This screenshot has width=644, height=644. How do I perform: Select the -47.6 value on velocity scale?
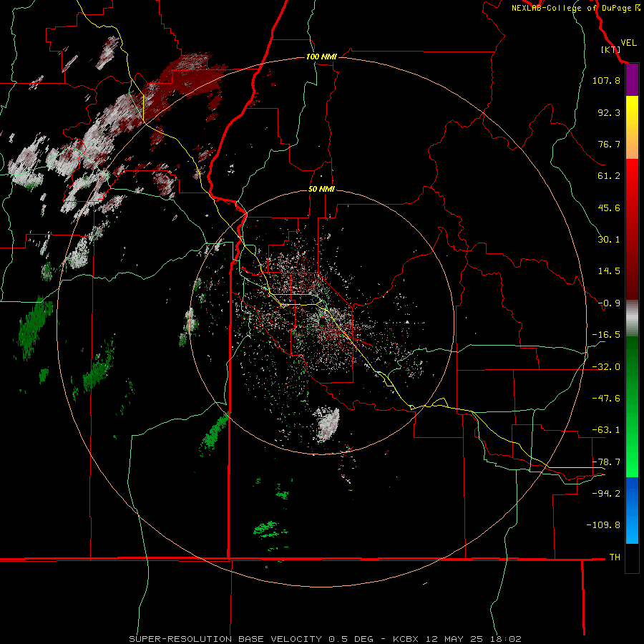[606, 399]
